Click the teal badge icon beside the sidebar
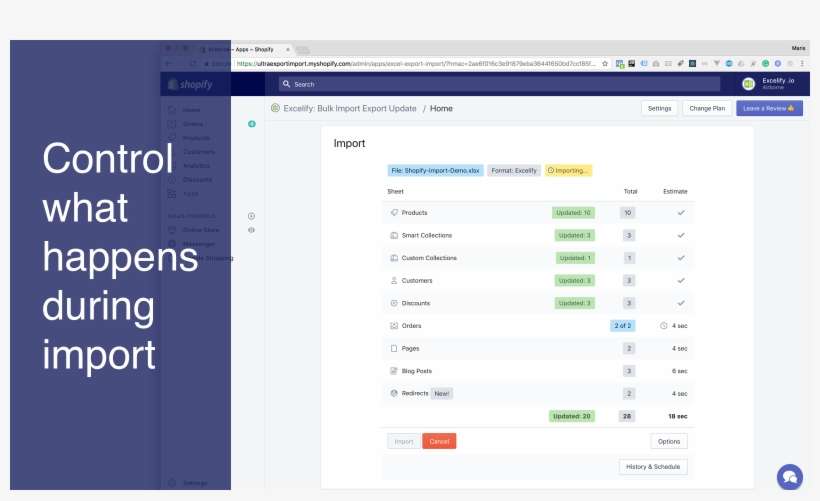This screenshot has height=501, width=820. pyautogui.click(x=252, y=124)
